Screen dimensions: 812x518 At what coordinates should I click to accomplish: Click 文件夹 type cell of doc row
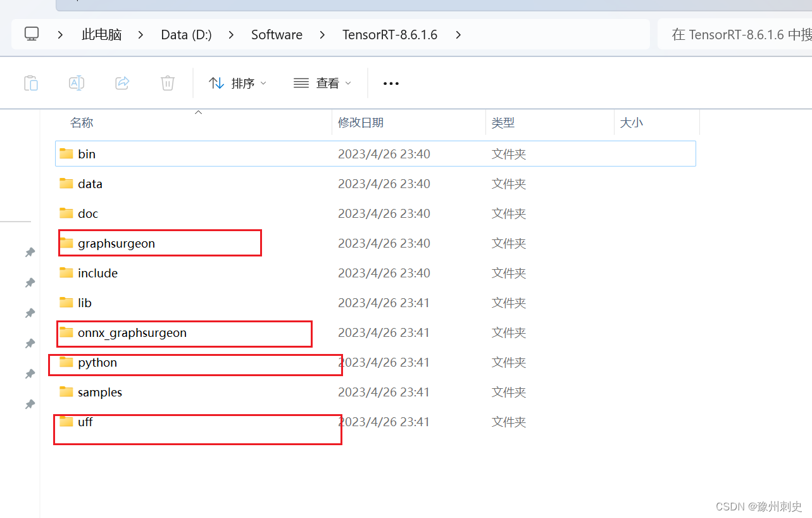click(509, 213)
